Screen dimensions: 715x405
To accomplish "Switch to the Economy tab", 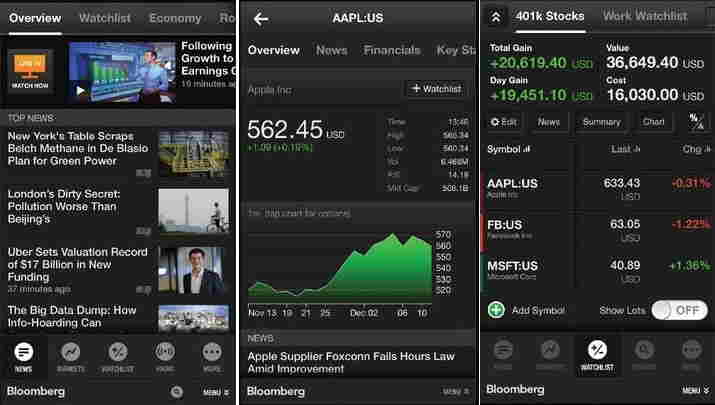I will click(175, 18).
